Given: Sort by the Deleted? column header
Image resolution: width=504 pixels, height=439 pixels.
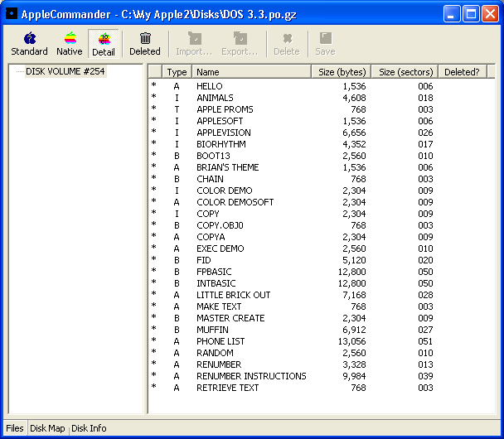Looking at the screenshot, I should tap(462, 72).
